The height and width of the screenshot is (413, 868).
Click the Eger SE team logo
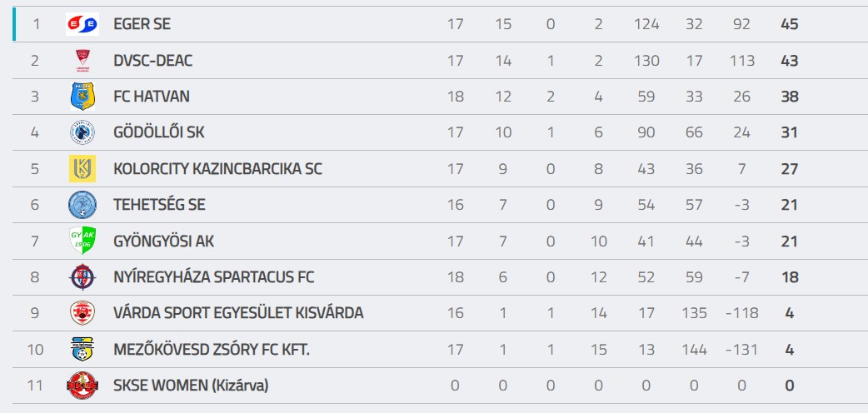coord(82,24)
